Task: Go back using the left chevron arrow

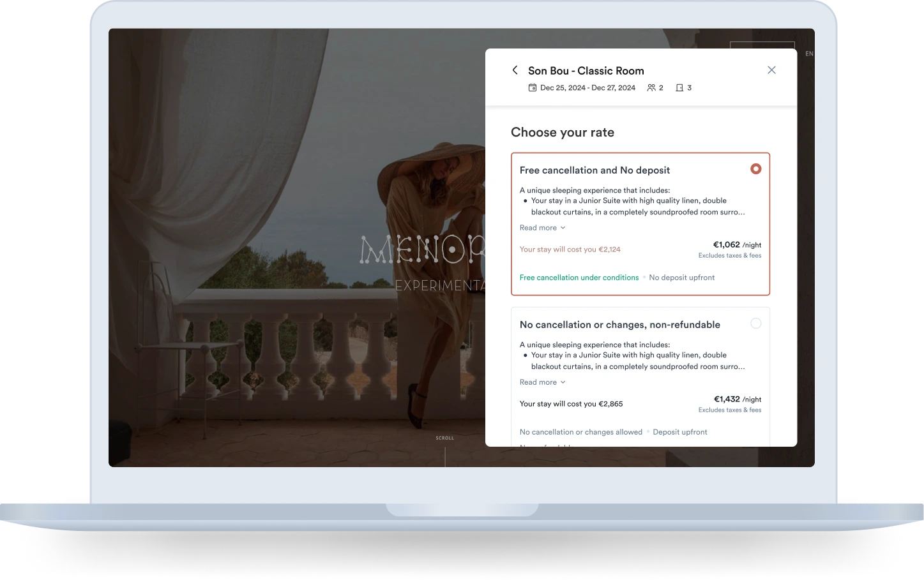Action: point(515,70)
